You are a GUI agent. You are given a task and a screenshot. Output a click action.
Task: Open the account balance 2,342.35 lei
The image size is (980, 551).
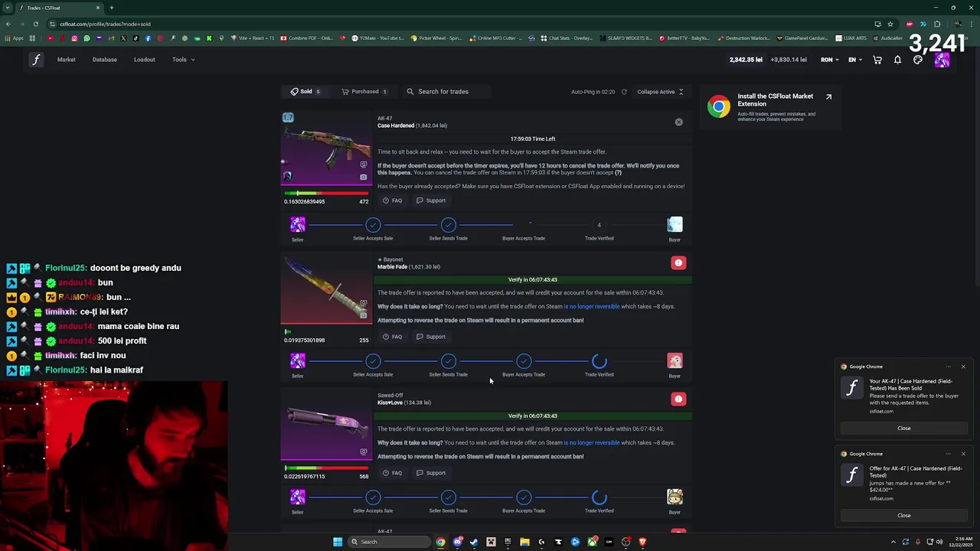(746, 60)
